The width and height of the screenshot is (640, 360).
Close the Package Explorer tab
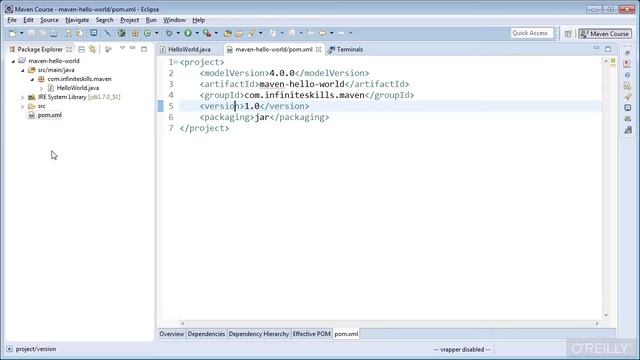coord(69,49)
